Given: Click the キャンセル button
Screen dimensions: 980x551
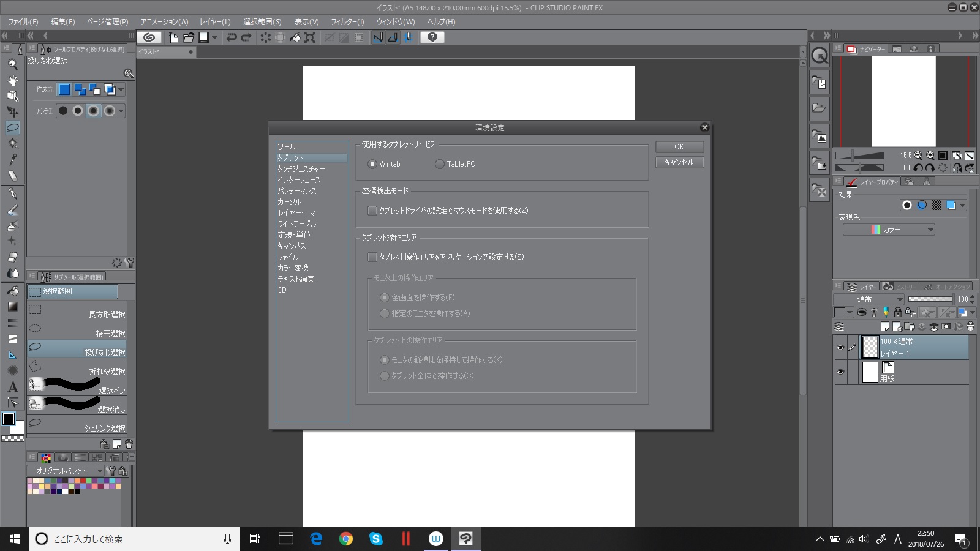Looking at the screenshot, I should pyautogui.click(x=679, y=162).
